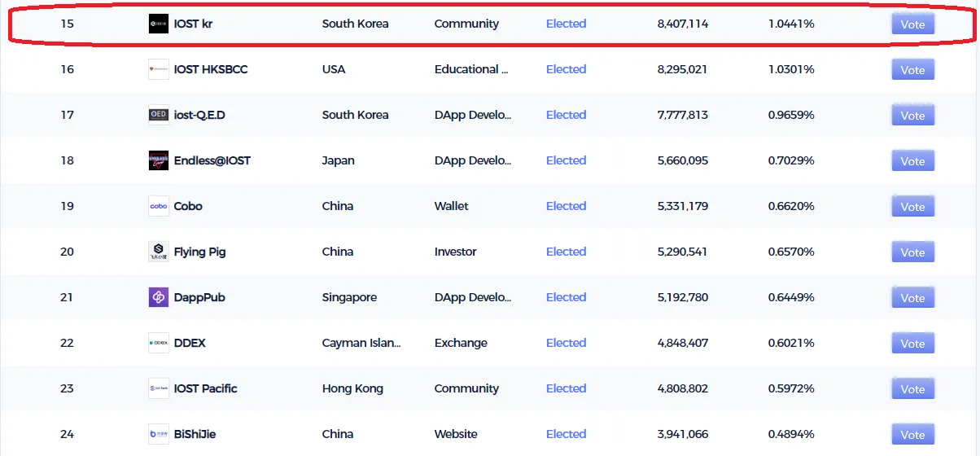Open the DDEX node name
Image resolution: width=980 pixels, height=456 pixels.
click(x=190, y=343)
